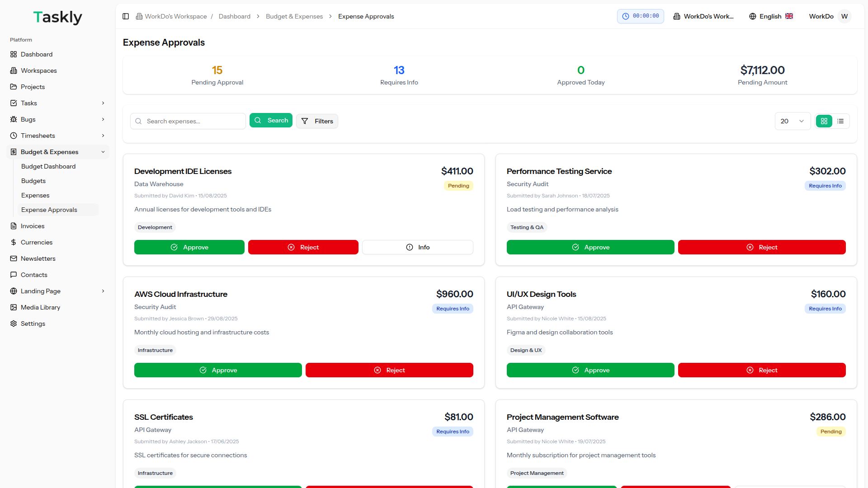This screenshot has height=488, width=868.
Task: Open the English language selector
Action: click(771, 16)
